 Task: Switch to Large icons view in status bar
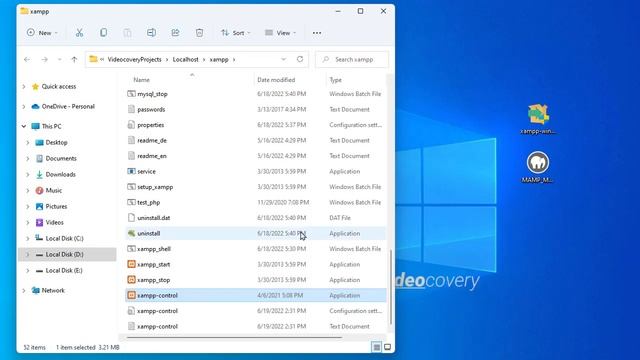click(387, 347)
